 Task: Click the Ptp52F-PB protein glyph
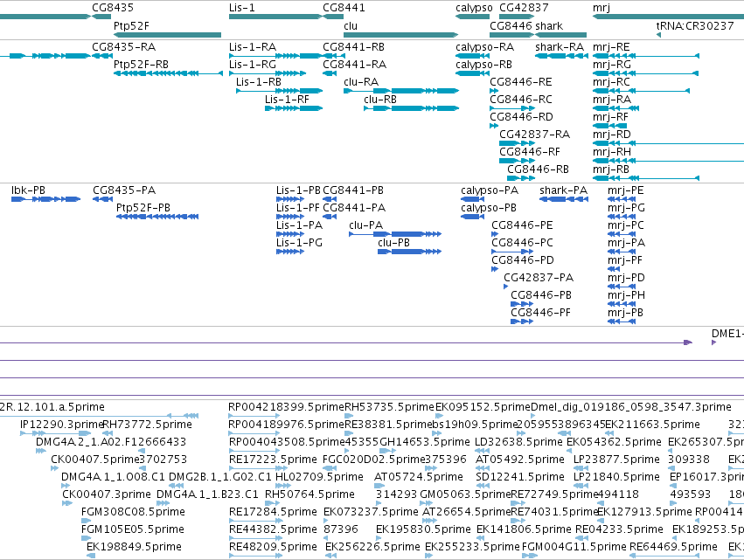(x=157, y=217)
